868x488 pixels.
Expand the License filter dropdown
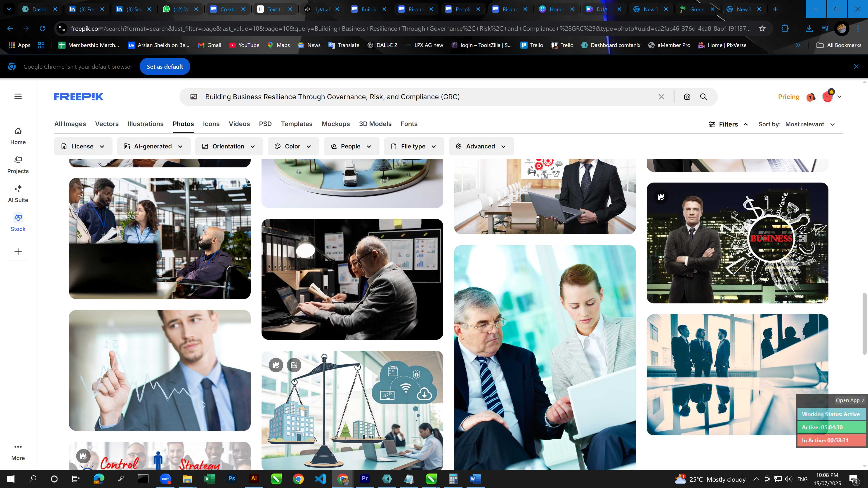[83, 146]
